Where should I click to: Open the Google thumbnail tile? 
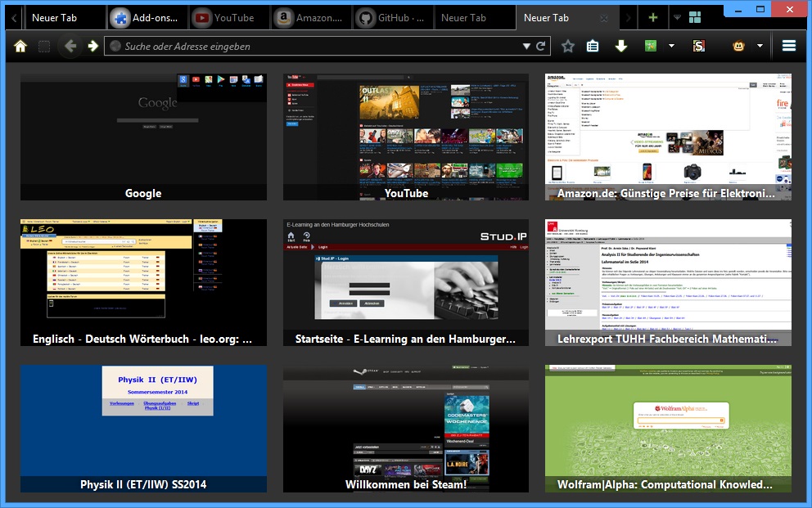143,137
